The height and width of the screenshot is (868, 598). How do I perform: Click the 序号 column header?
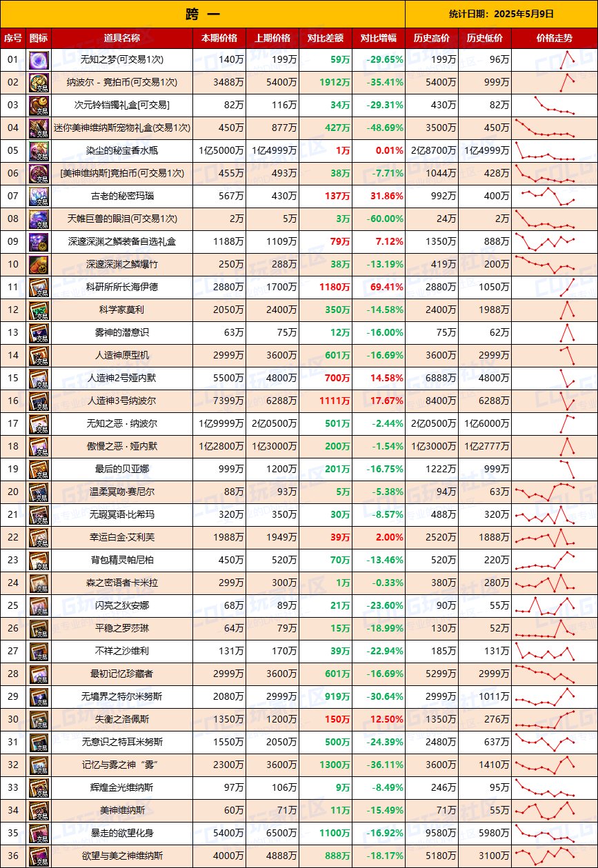pos(12,38)
